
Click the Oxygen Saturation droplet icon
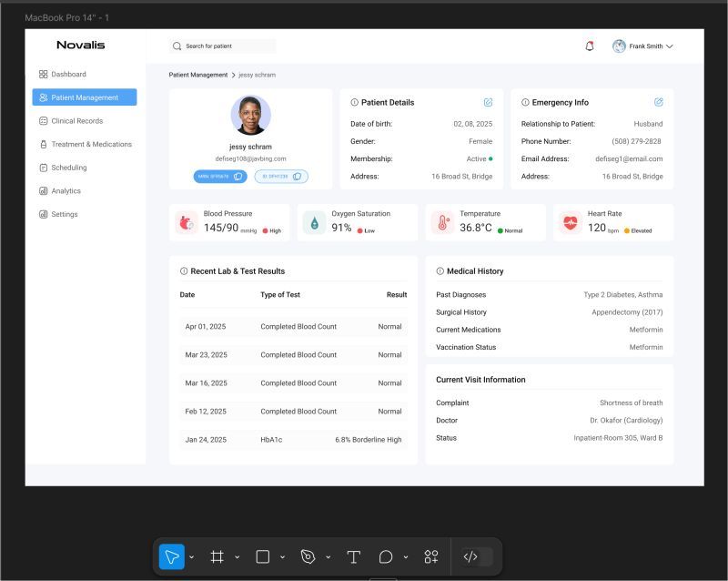[314, 222]
